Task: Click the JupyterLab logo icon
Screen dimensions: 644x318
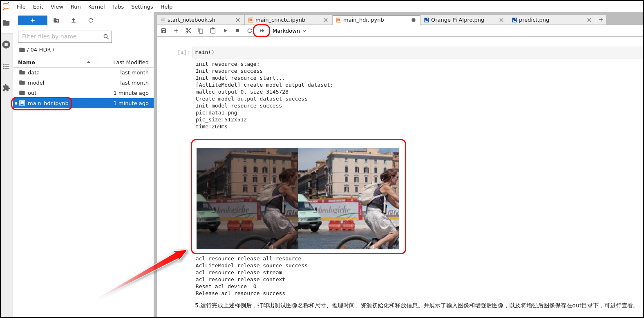Action: (6, 6)
